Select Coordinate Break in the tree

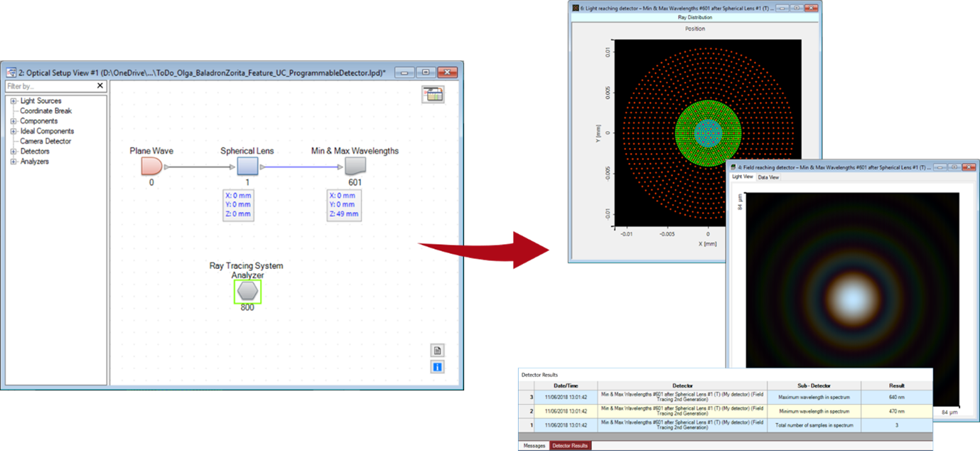[x=45, y=111]
